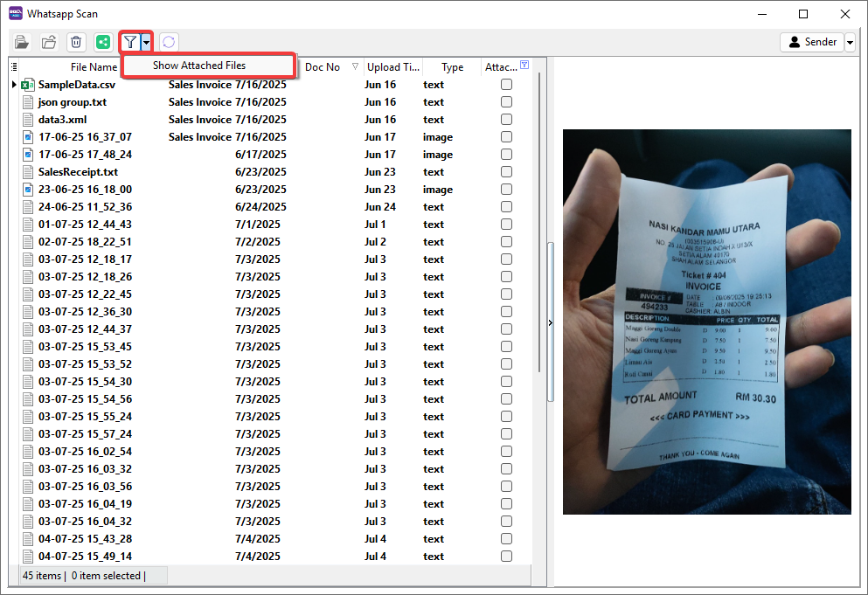Screen dimensions: 868x595
Task: Click the file icon of SalesReceipt.txt
Action: click(28, 172)
